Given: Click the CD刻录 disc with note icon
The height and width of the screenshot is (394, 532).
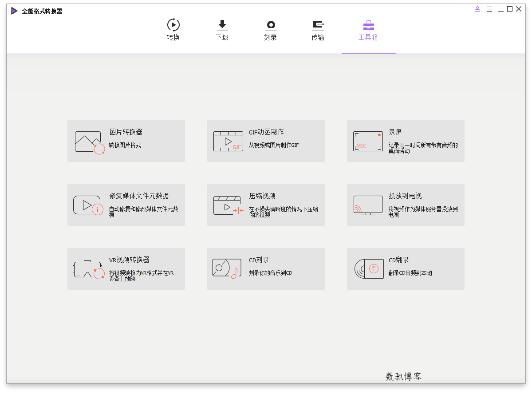Looking at the screenshot, I should click(227, 268).
